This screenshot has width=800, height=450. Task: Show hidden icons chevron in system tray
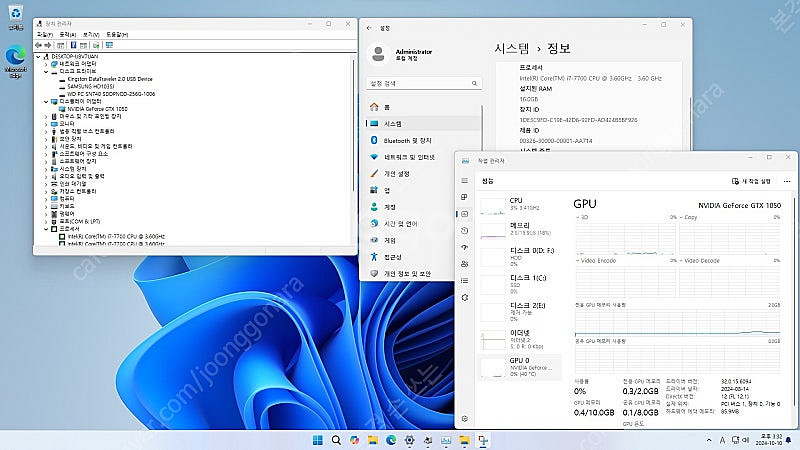tap(709, 440)
